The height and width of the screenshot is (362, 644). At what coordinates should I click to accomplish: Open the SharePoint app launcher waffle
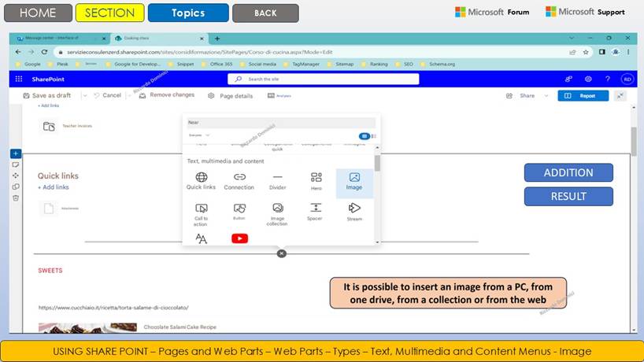19,79
